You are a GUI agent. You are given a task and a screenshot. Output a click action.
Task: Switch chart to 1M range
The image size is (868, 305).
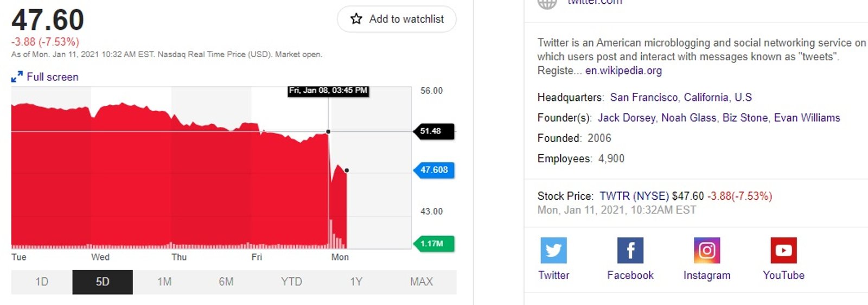tap(164, 282)
